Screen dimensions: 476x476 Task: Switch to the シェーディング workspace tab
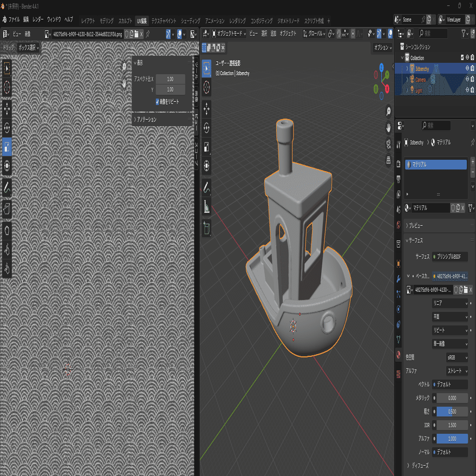190,21
